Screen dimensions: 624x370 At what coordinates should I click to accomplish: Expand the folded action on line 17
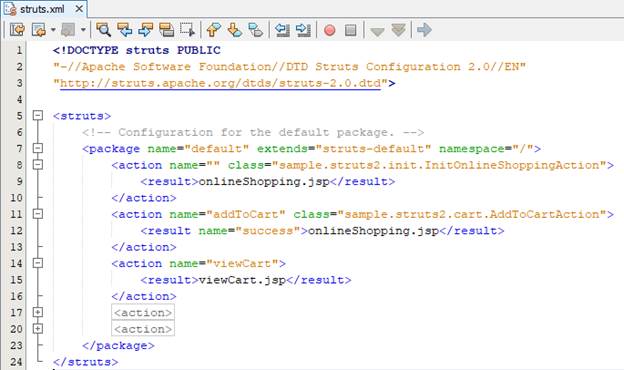tap(38, 312)
